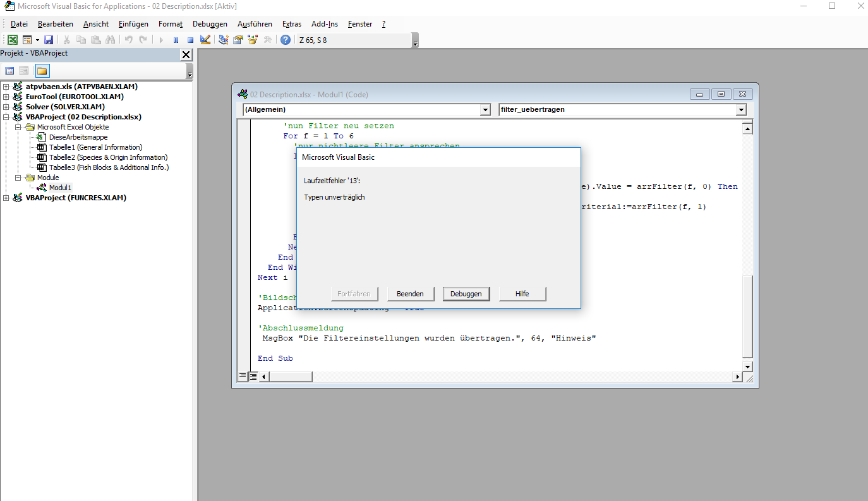Switch to full module view button
Screen dimensions: 868x501
(253, 377)
